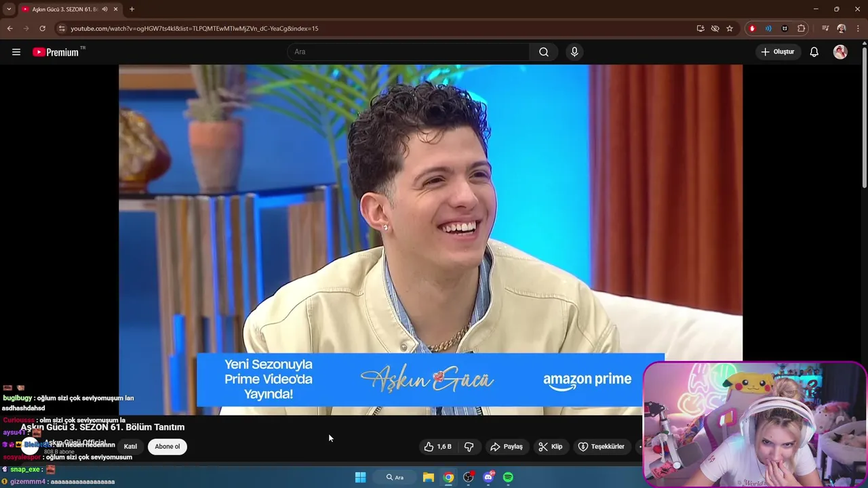Open a new tab with plus button

click(132, 9)
